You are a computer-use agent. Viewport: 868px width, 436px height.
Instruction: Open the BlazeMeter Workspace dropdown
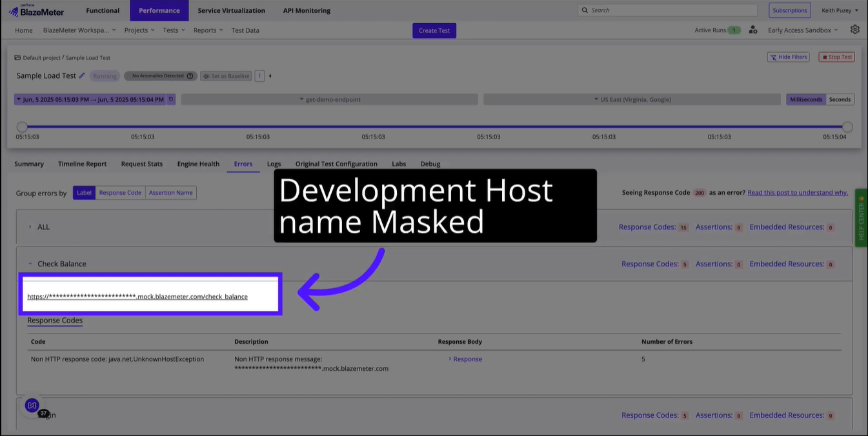(79, 30)
